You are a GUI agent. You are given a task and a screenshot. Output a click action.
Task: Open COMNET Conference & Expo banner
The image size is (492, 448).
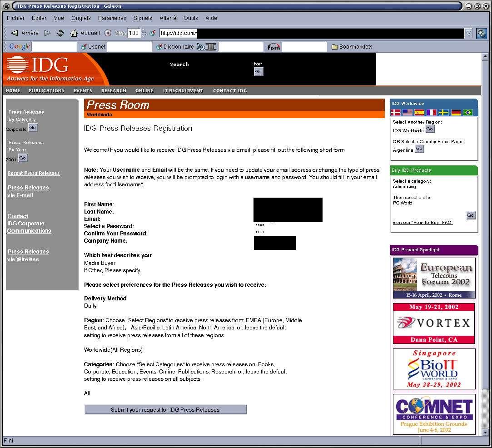coord(434,414)
